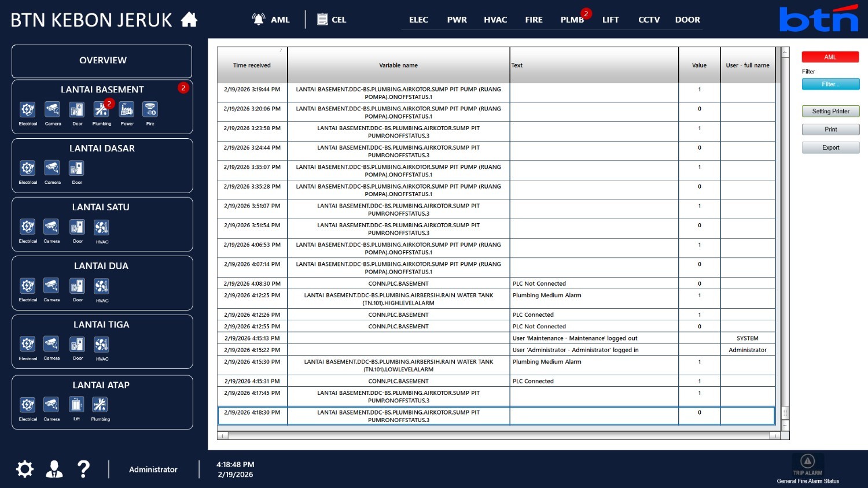
Task: Open home via house icon
Action: (x=189, y=20)
